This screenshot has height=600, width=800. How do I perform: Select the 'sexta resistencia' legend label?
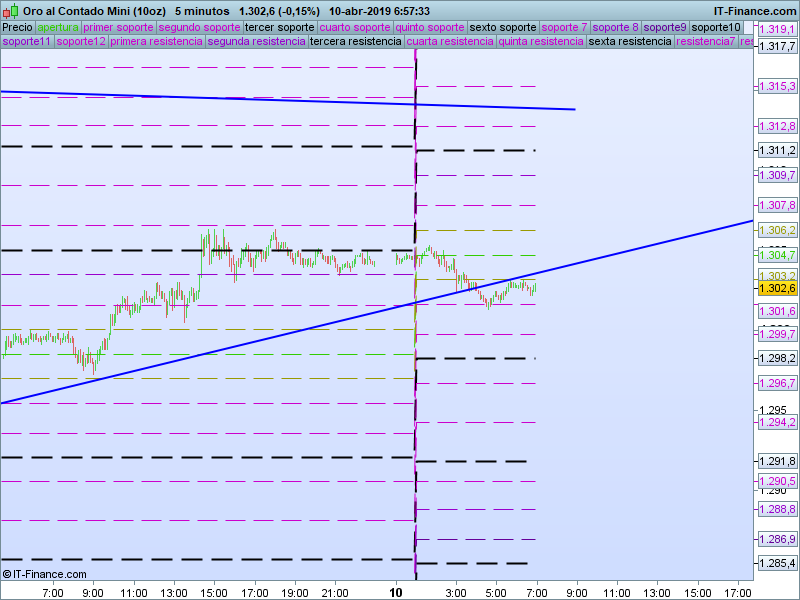(630, 42)
